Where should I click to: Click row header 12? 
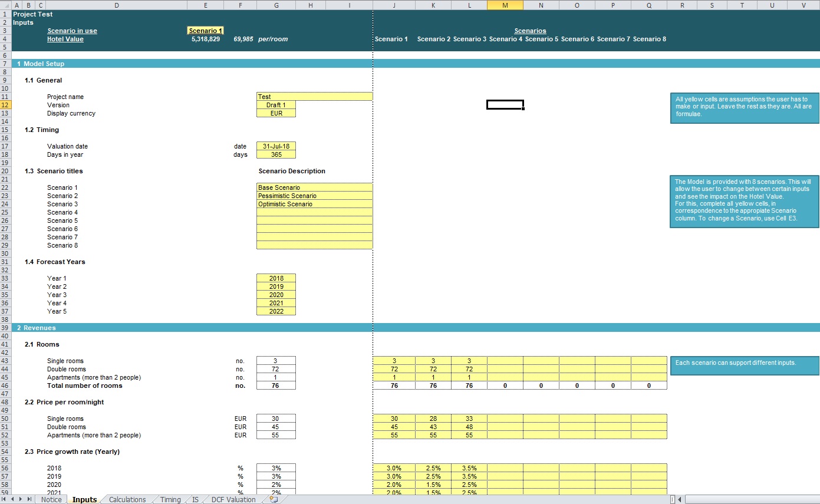(5, 104)
